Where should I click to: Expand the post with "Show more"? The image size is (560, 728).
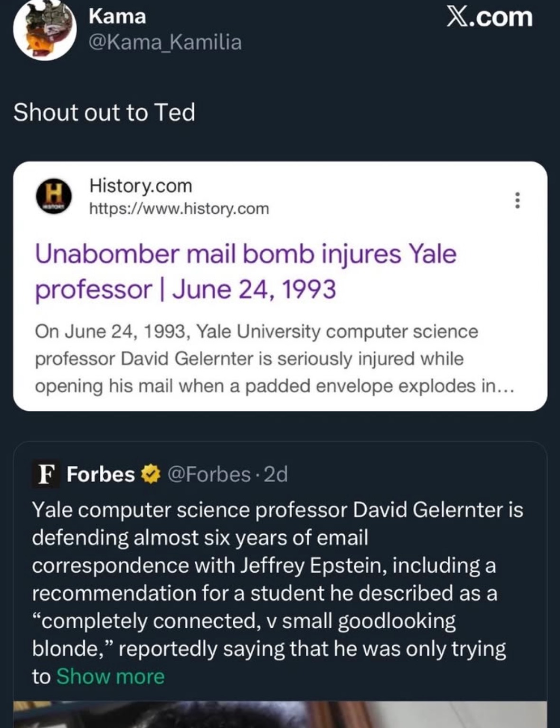point(110,676)
